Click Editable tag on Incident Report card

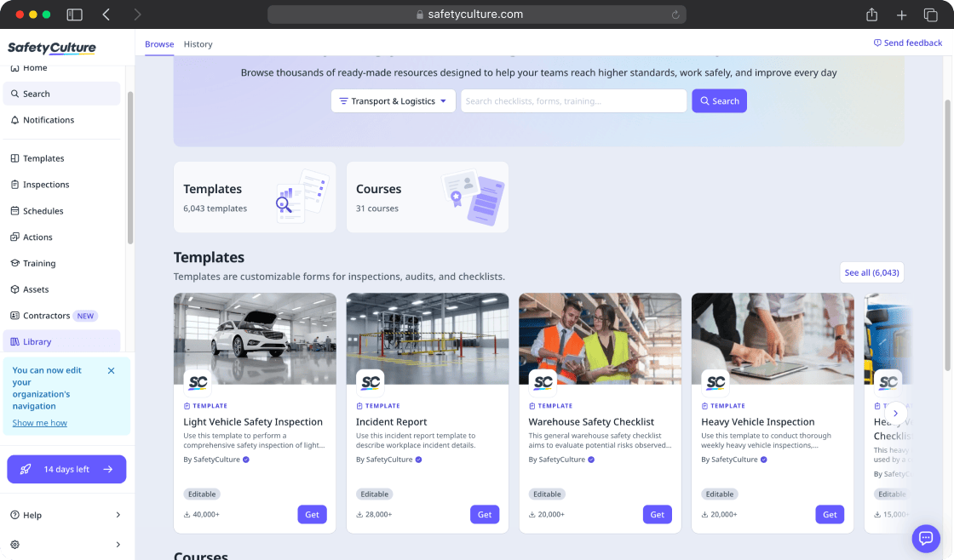(x=374, y=494)
